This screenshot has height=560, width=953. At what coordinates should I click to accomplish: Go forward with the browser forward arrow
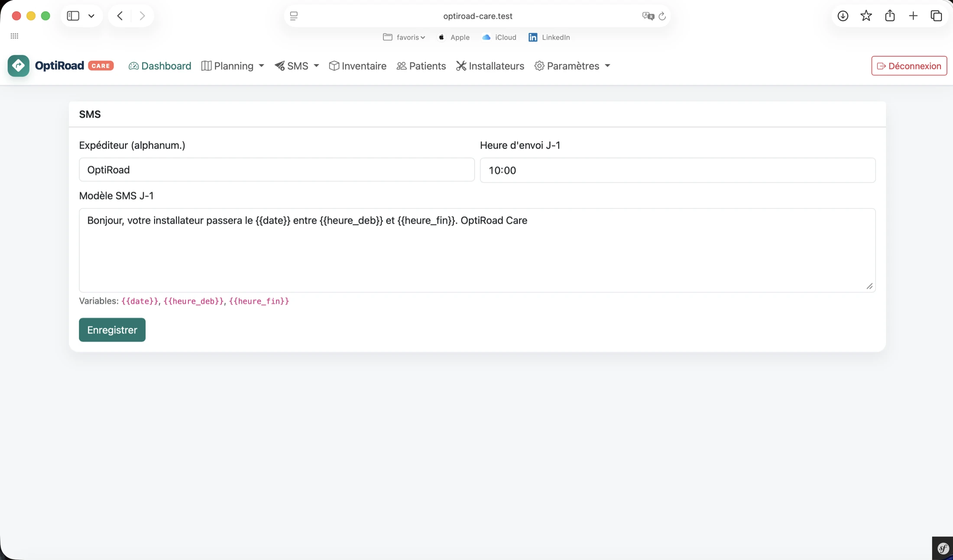tap(142, 16)
